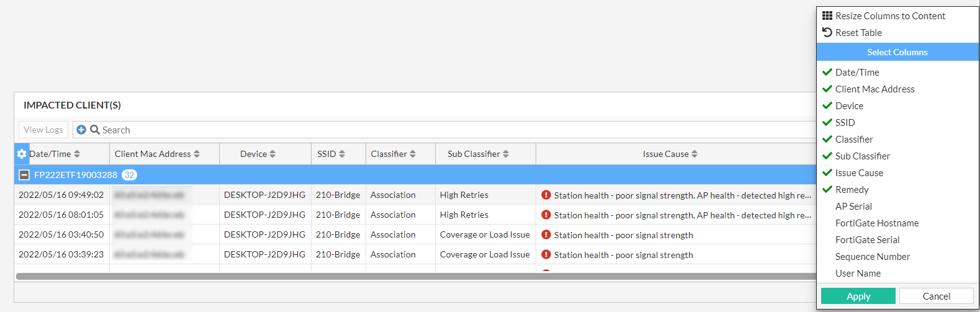The height and width of the screenshot is (312, 980).
Task: Click the Reset Table icon
Action: [827, 32]
